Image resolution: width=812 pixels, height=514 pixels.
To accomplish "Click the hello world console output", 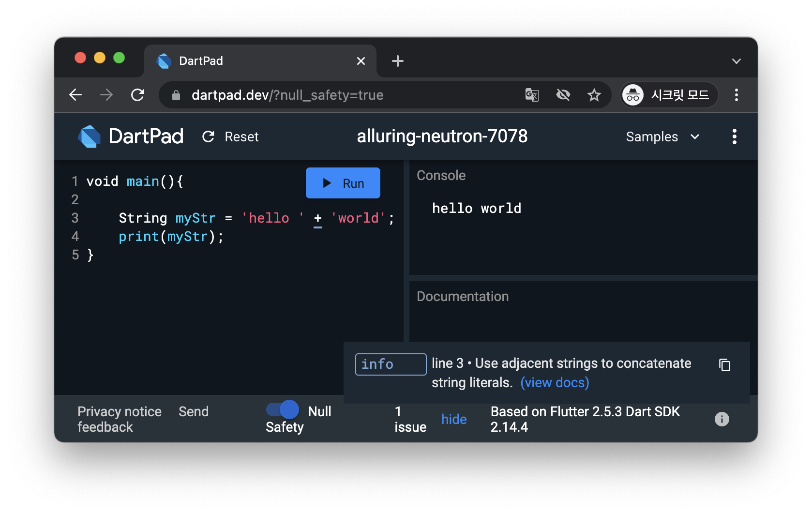I will pyautogui.click(x=477, y=208).
